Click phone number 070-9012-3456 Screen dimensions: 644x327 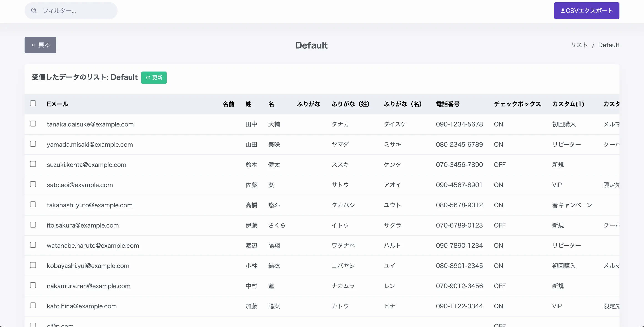pyautogui.click(x=459, y=286)
